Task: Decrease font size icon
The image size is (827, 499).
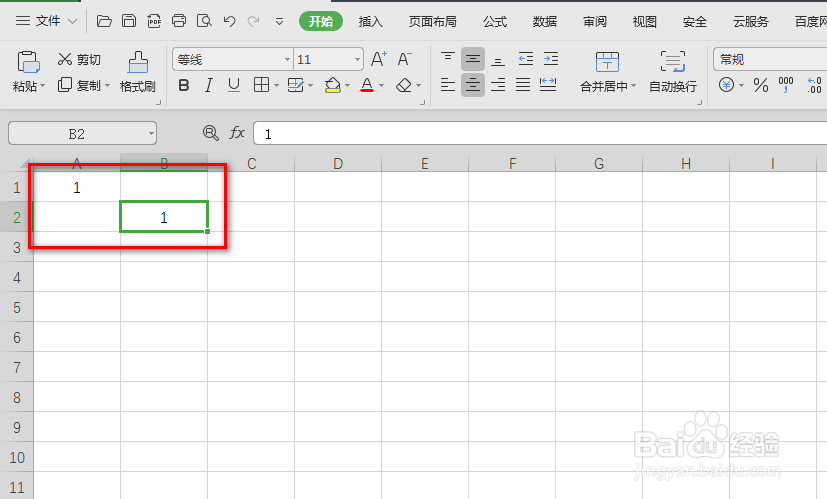Action: click(x=405, y=59)
